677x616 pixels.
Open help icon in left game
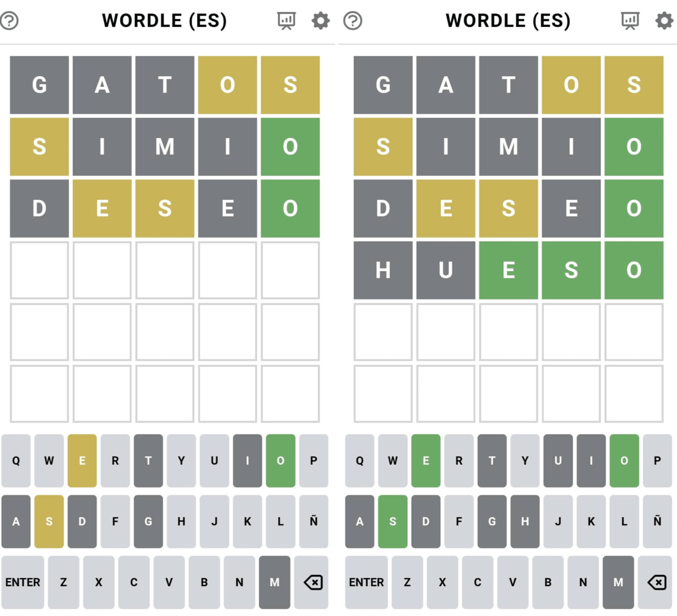point(10,21)
